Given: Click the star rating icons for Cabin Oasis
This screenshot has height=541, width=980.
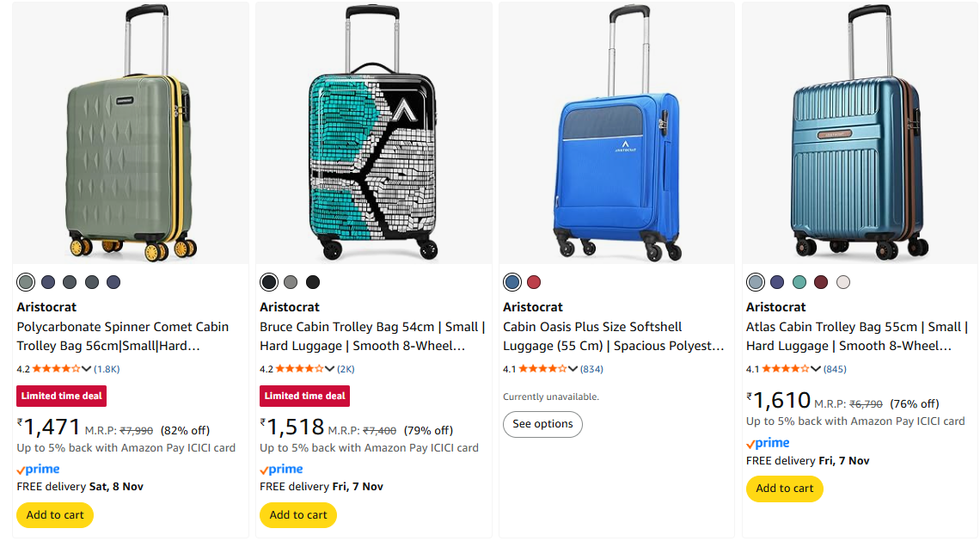Looking at the screenshot, I should coord(543,369).
